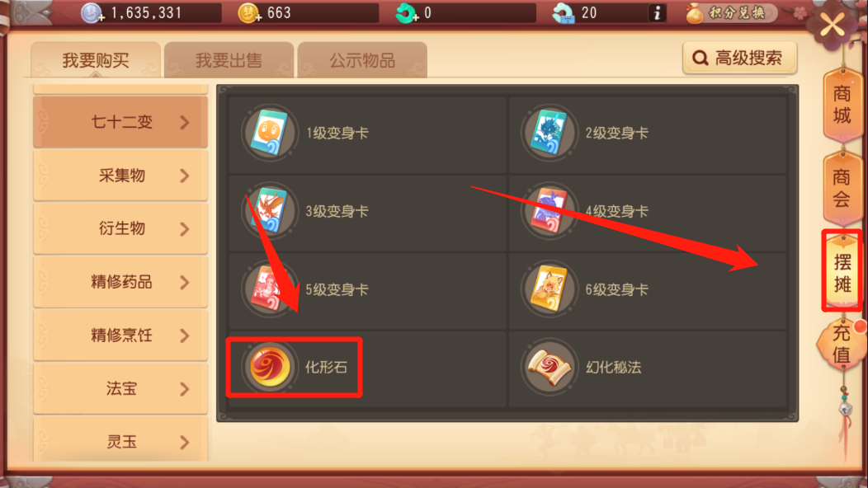Switch to the 公示物品 tab
This screenshot has height=488, width=868.
pyautogui.click(x=362, y=59)
